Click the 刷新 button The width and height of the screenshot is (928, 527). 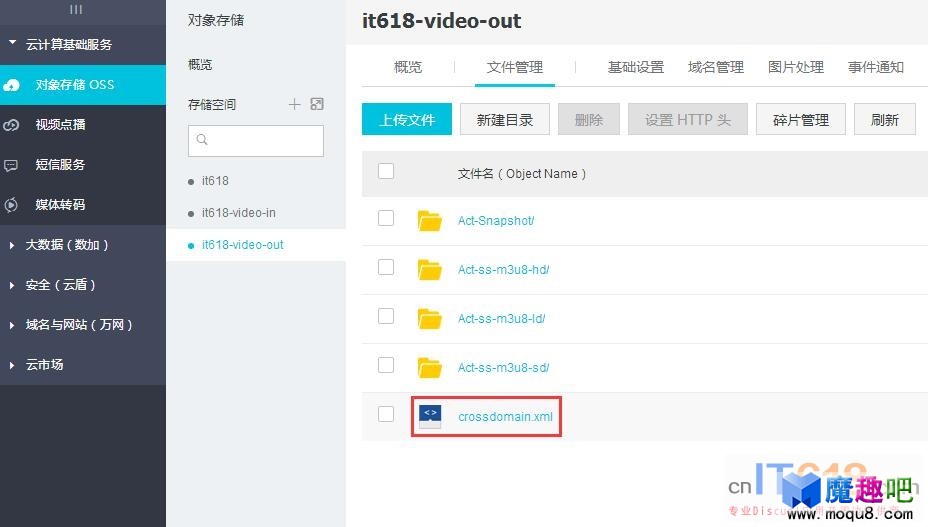coord(885,120)
